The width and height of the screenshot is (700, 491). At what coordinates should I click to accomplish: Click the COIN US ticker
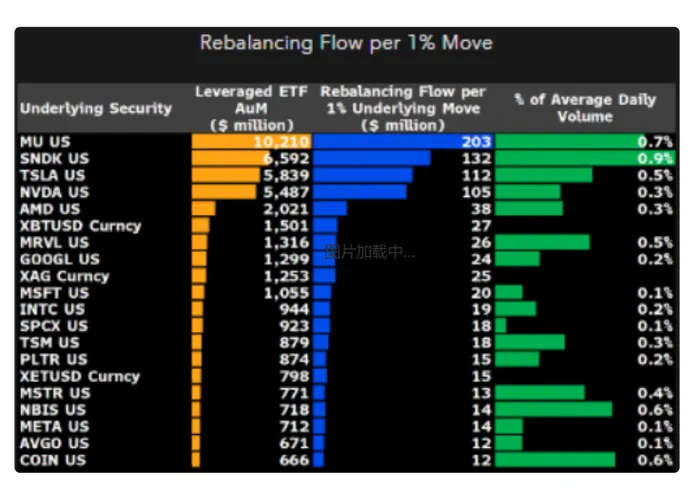[x=53, y=460]
